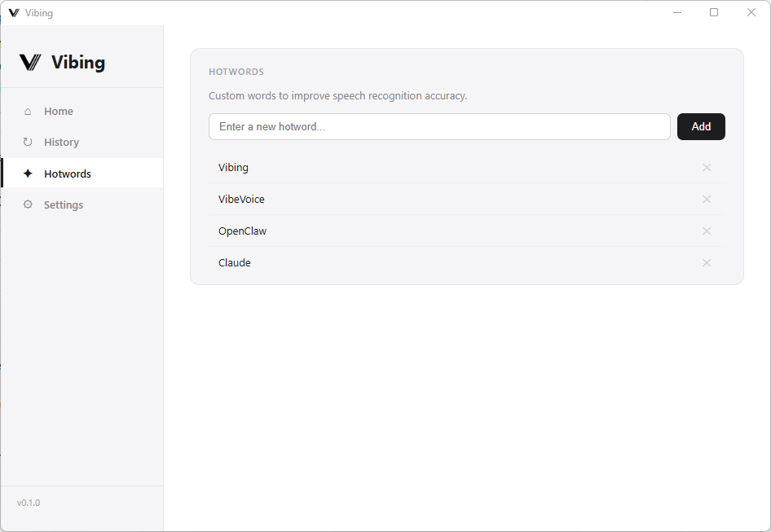771x532 pixels.
Task: Maximize the Vibing window
Action: 714,12
